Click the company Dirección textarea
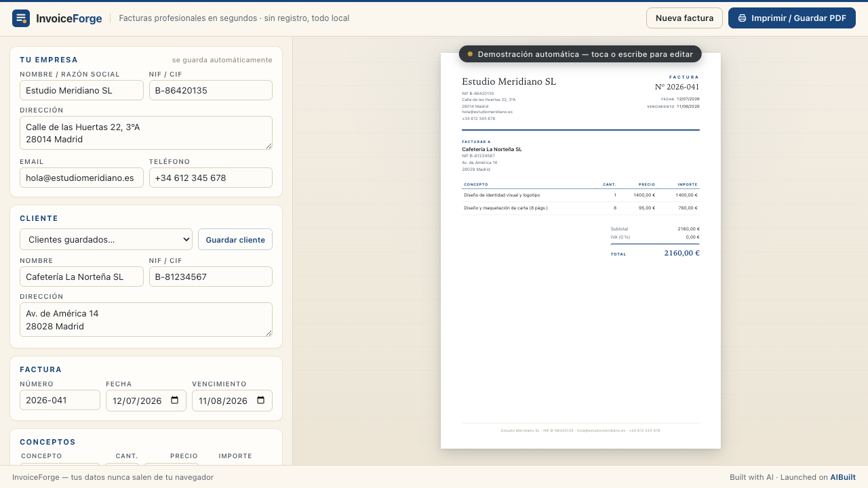The width and height of the screenshot is (868, 488). tap(146, 133)
